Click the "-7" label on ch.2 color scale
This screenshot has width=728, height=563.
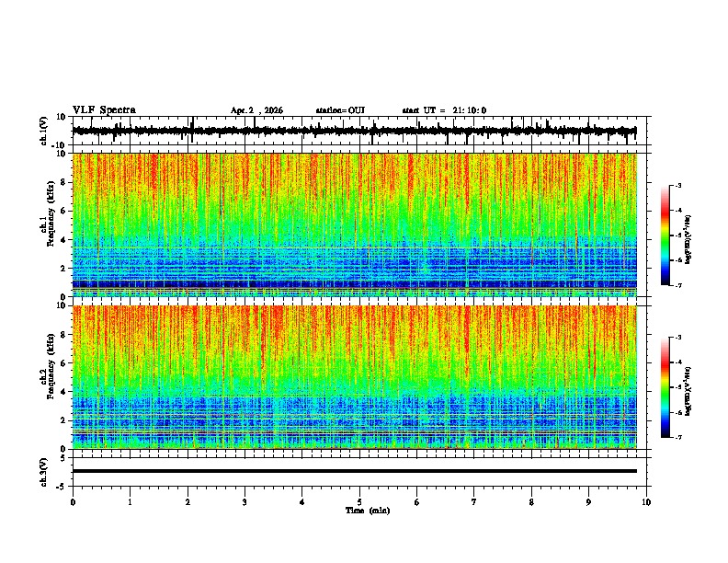click(677, 437)
